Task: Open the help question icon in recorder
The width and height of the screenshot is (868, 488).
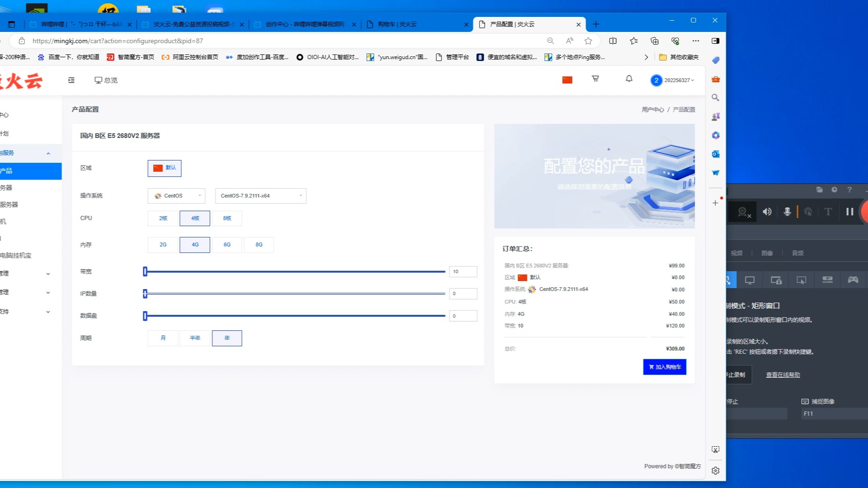Action: (849, 190)
